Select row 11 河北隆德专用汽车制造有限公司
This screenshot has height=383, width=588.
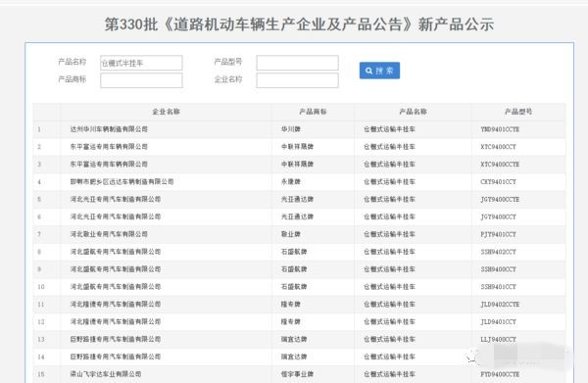(x=299, y=305)
